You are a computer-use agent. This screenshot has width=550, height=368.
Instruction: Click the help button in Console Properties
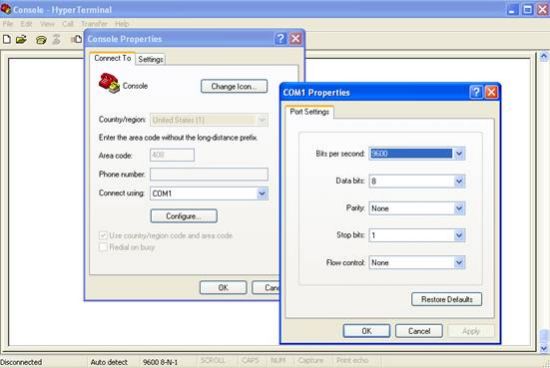(x=280, y=39)
